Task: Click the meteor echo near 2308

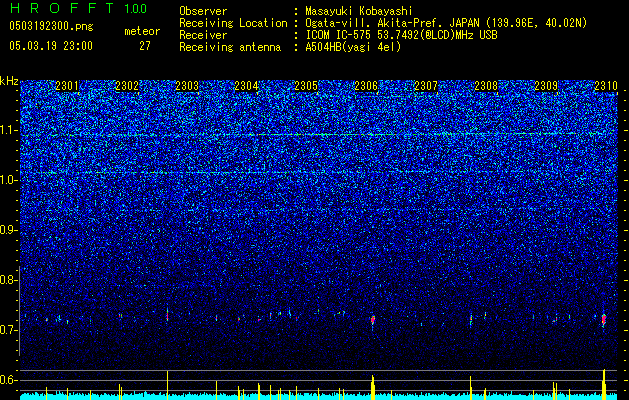Action: (x=471, y=320)
